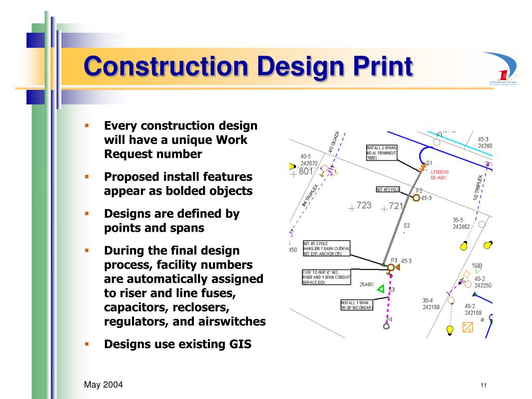Screen dimensions: 532x399
Task: Click the "HANG 208 Y BANK" callout box
Action: [x=326, y=248]
